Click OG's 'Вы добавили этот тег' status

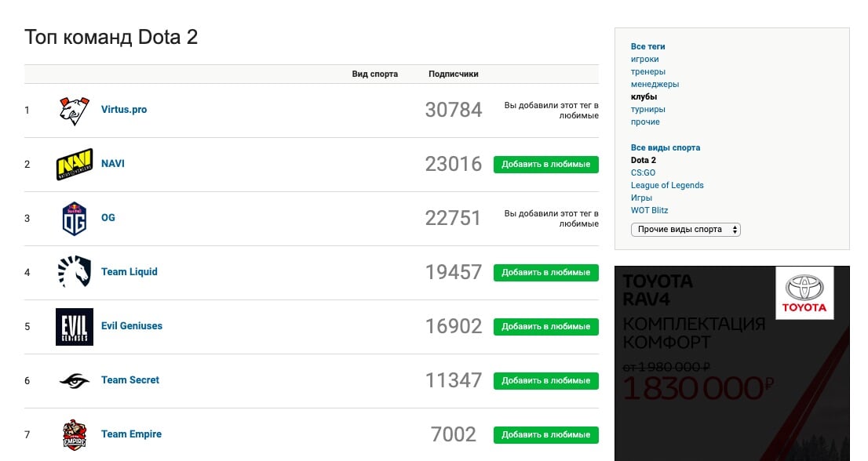pyautogui.click(x=552, y=218)
